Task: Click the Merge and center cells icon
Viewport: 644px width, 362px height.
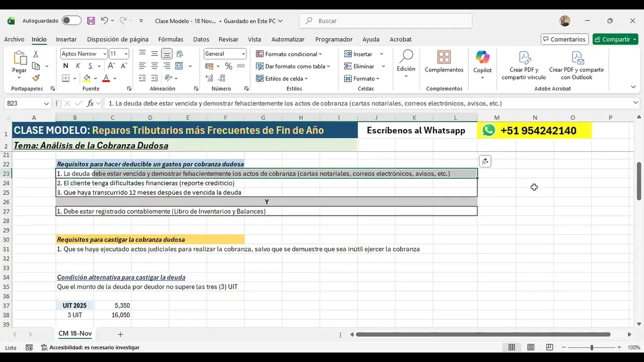Action: [x=180, y=66]
